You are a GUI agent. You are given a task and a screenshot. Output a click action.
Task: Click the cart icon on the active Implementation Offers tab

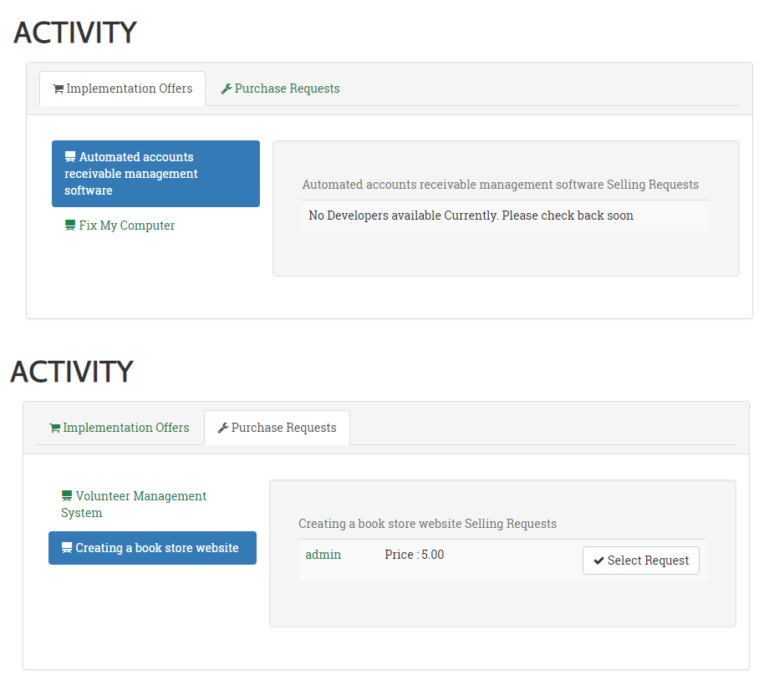pos(58,89)
